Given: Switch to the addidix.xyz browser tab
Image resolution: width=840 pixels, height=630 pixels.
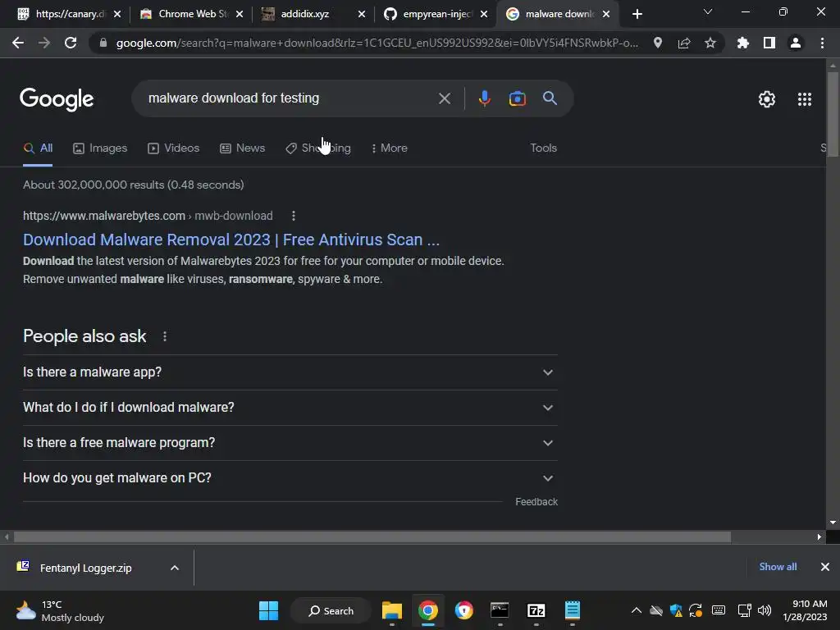Looking at the screenshot, I should (305, 14).
